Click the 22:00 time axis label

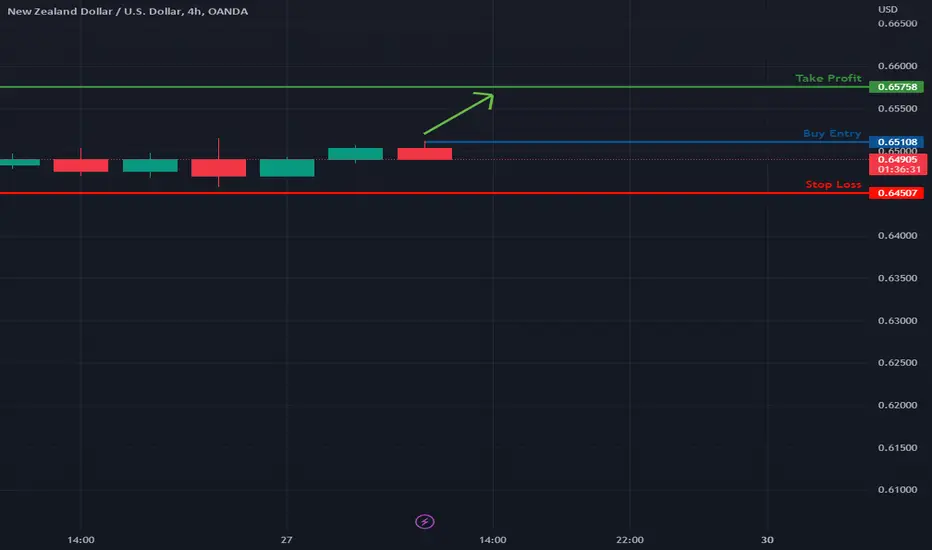[629, 540]
